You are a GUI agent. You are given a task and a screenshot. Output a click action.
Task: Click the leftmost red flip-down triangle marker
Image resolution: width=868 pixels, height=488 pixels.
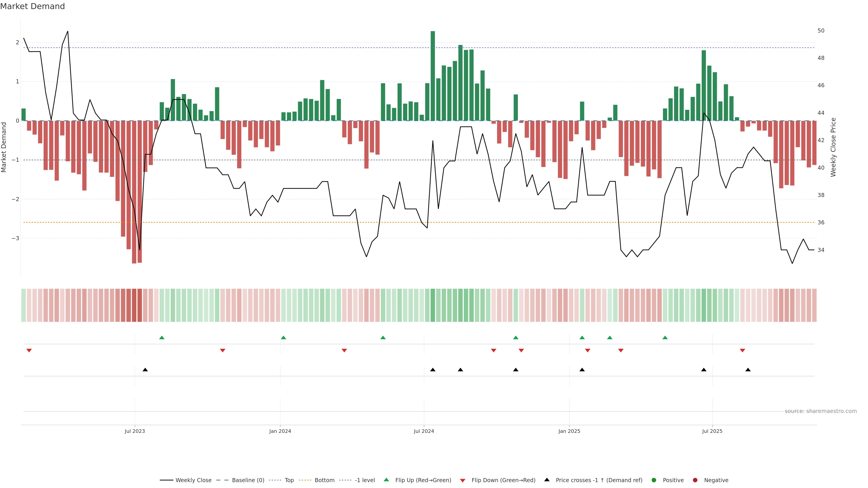[x=29, y=351]
